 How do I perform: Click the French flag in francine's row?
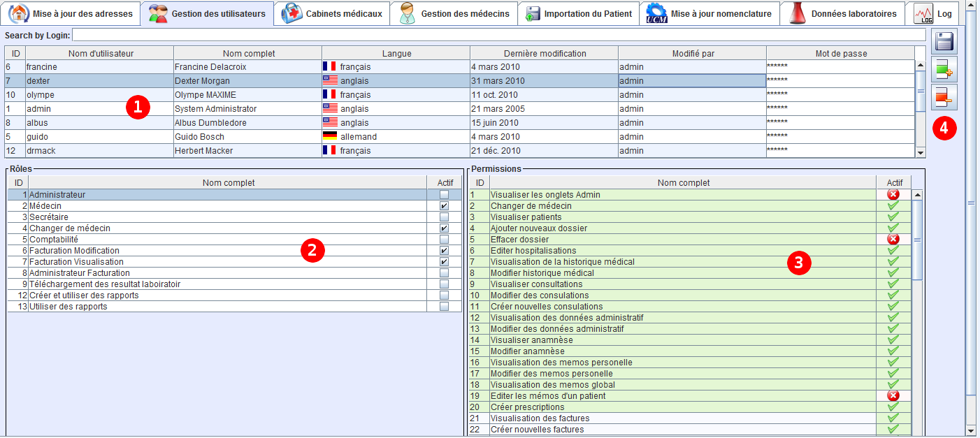pos(329,67)
